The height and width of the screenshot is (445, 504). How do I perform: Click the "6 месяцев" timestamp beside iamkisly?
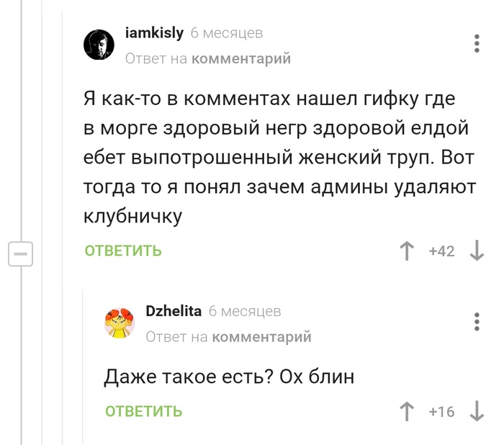coord(227,33)
